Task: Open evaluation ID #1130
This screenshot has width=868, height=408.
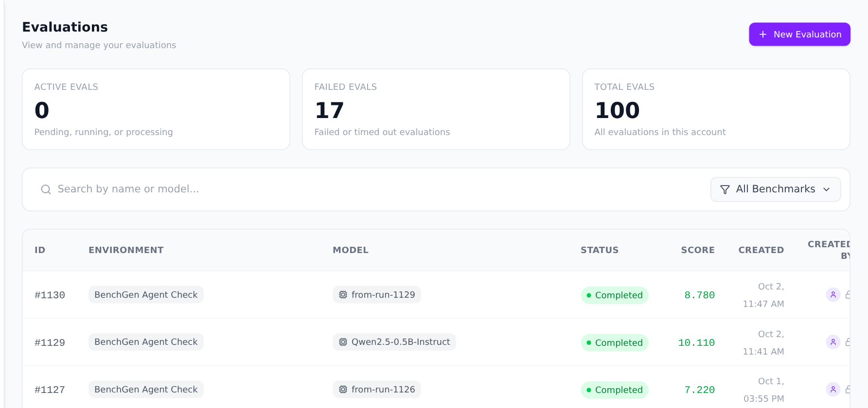Action: (x=50, y=295)
